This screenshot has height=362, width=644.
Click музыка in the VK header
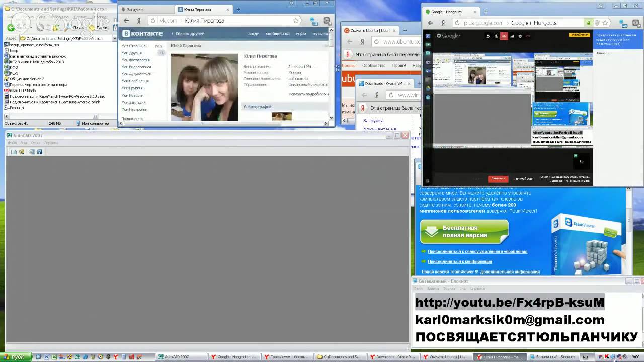coord(320,34)
